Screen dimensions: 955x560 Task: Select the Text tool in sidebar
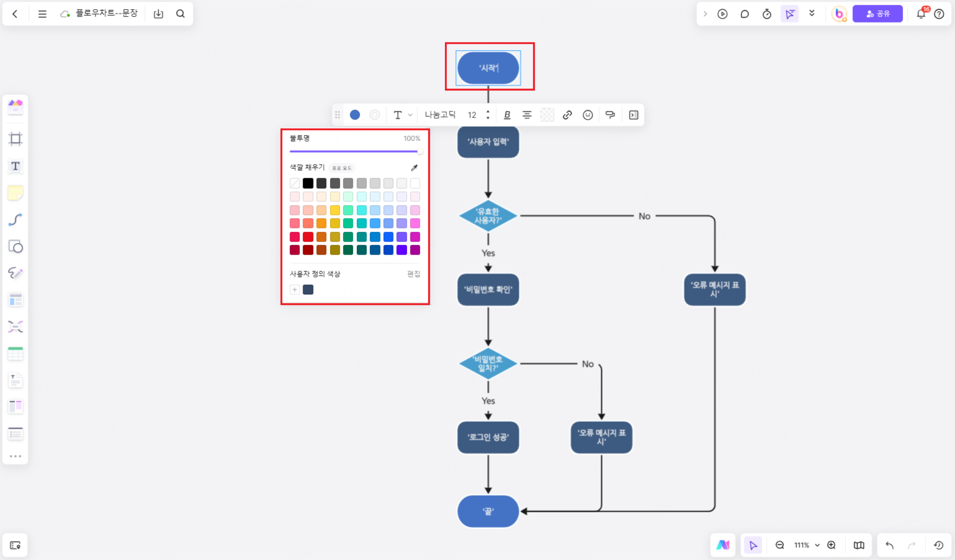tap(16, 166)
